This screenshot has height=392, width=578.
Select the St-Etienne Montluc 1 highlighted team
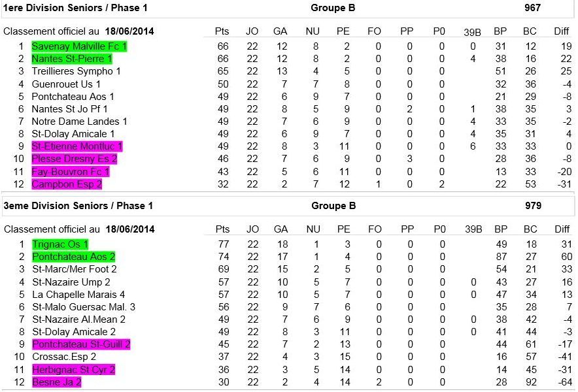[77, 146]
